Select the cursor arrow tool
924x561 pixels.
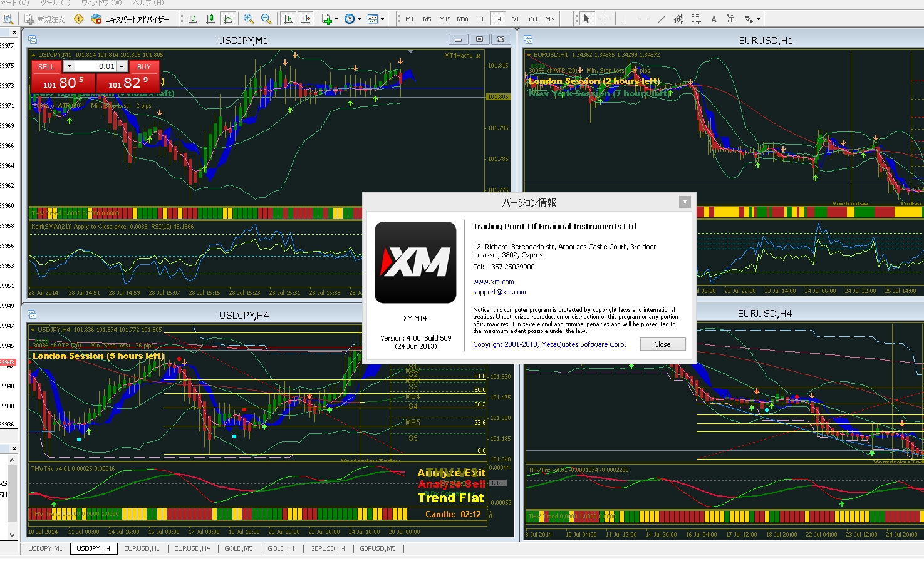point(587,19)
